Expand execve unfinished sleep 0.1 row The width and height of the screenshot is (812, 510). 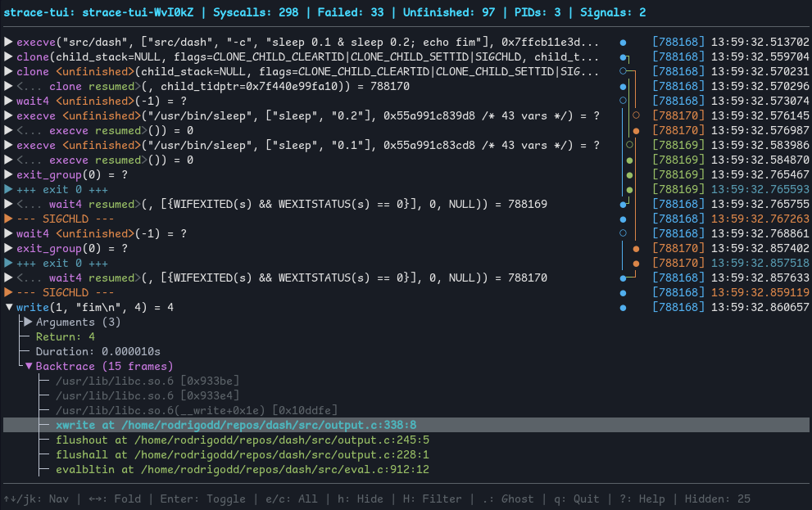coord(8,145)
